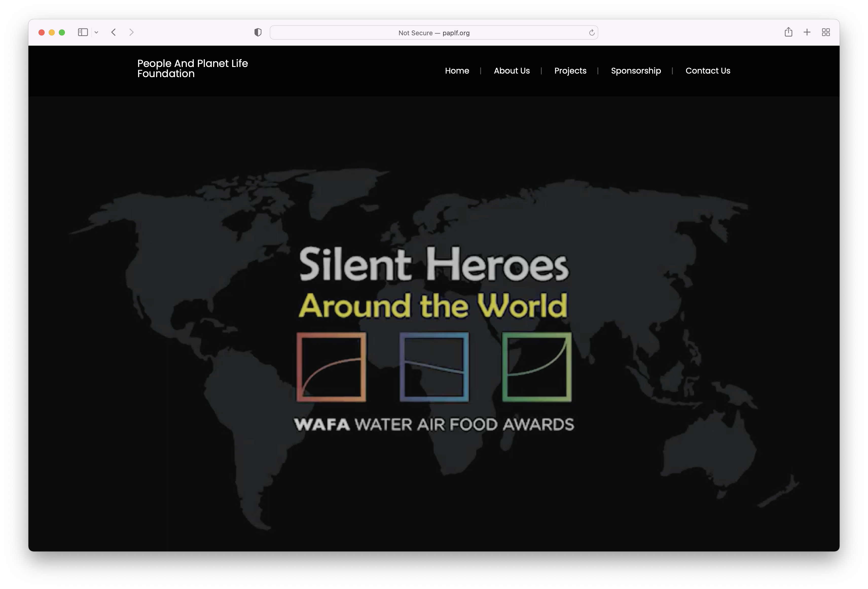This screenshot has height=589, width=868.
Task: Open the About Us page
Action: click(512, 71)
